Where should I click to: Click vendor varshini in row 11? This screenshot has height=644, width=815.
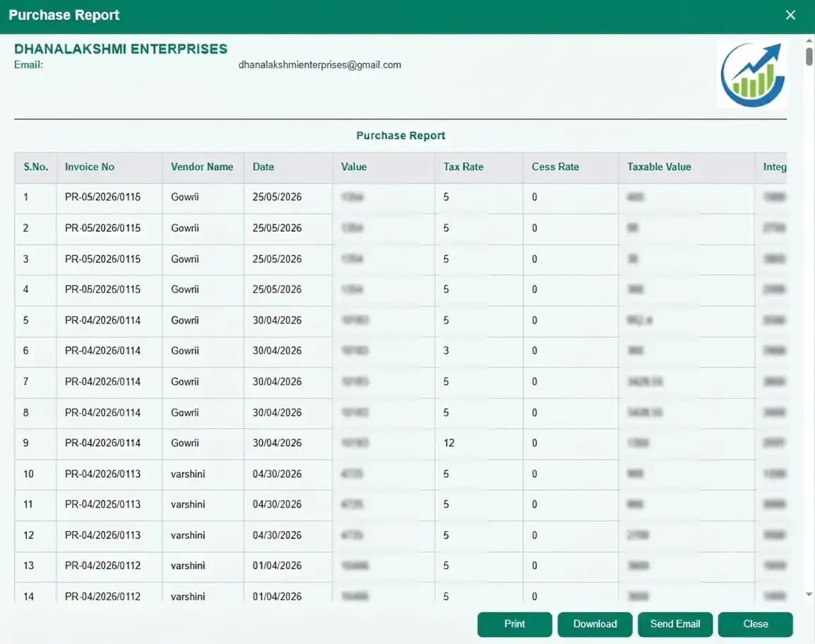pos(188,504)
